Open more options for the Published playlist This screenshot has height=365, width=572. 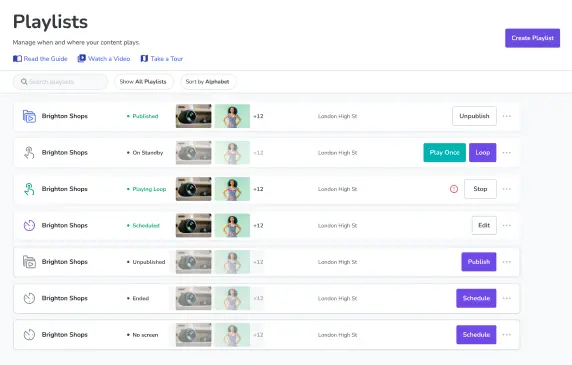pyautogui.click(x=507, y=116)
